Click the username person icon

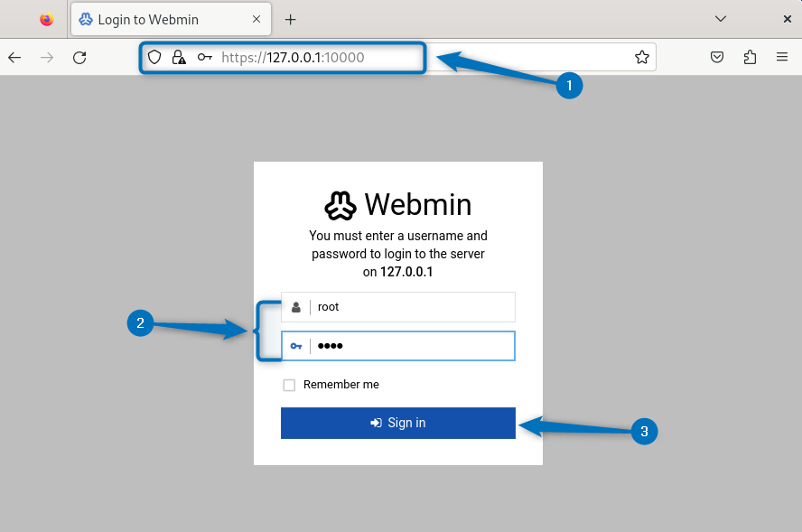click(296, 307)
